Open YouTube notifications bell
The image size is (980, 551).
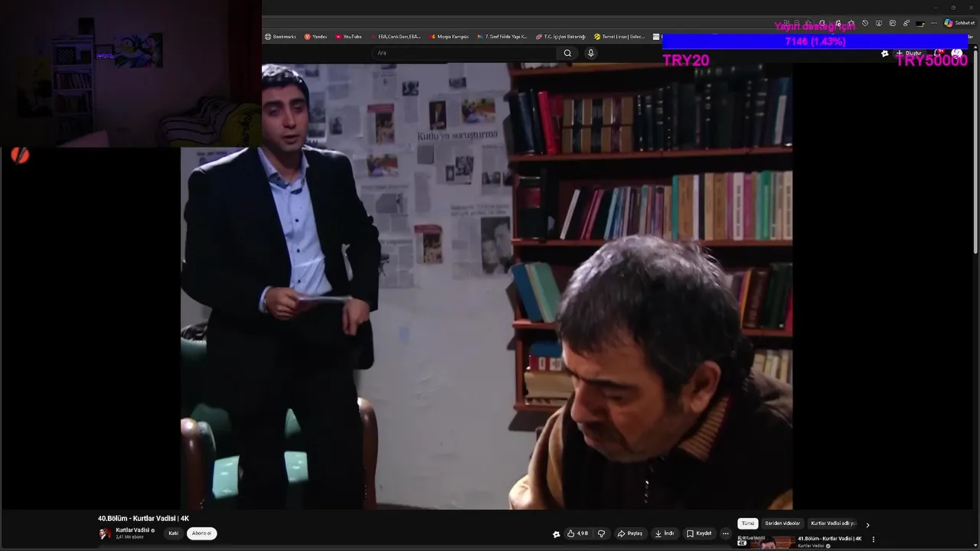[939, 54]
